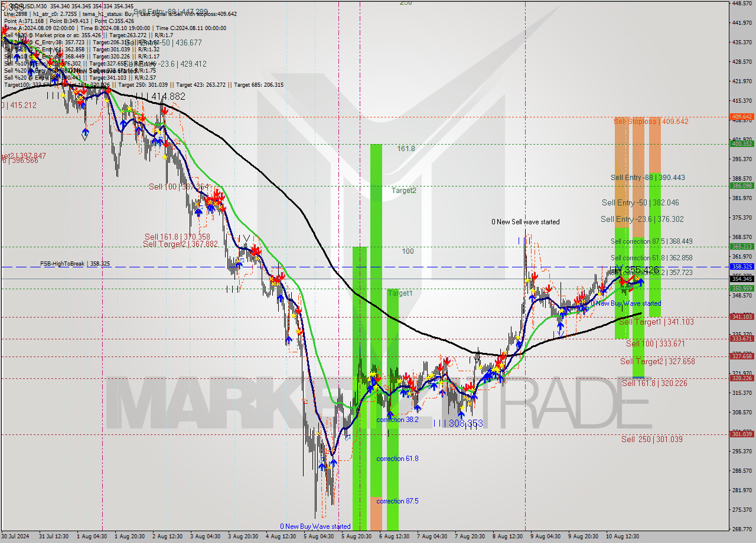Click the blue 358.325 price tag

click(x=742, y=267)
